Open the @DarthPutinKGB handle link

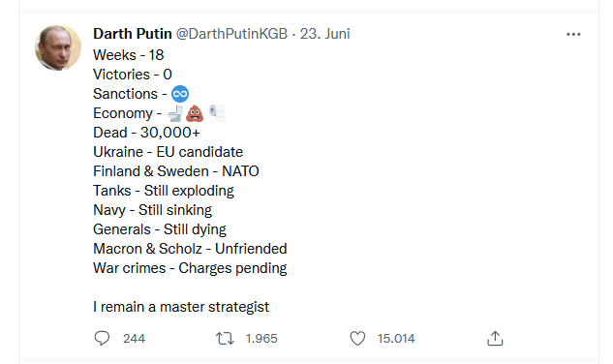[x=231, y=34]
